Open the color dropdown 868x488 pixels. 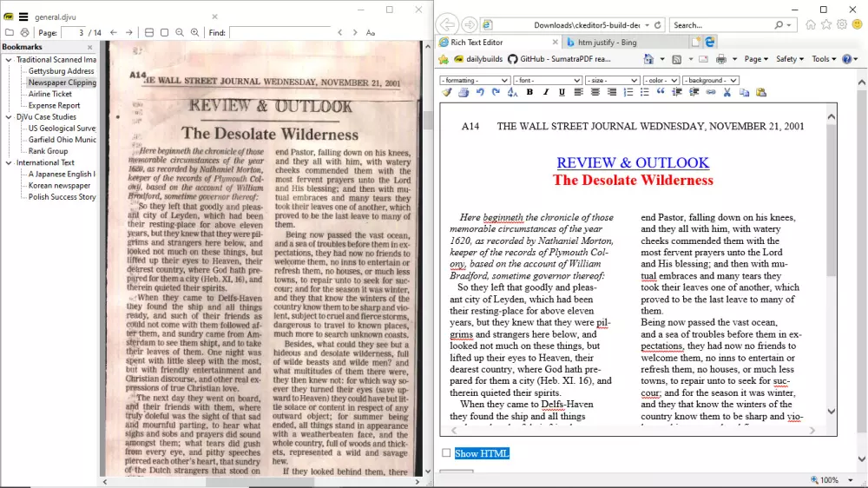[x=661, y=80]
